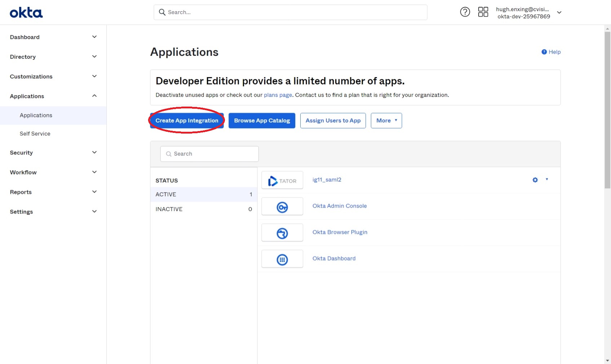Click the Okta Admin Console icon
The width and height of the screenshot is (611, 364).
click(282, 207)
